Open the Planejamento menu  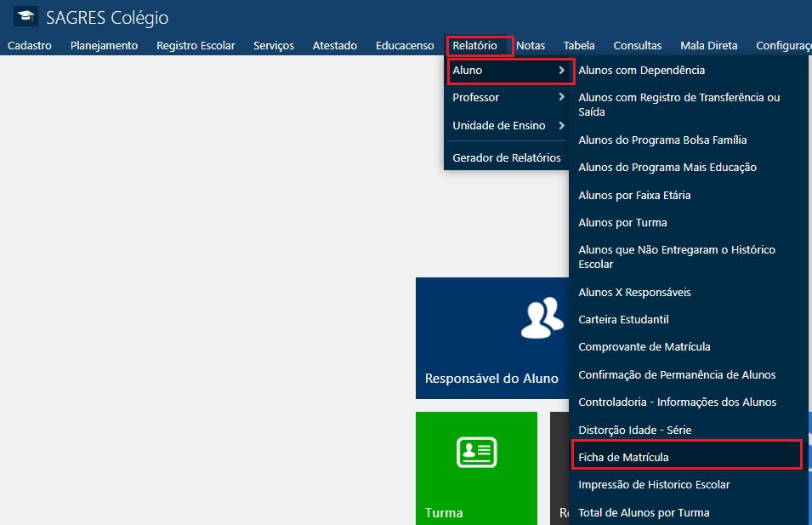pyautogui.click(x=104, y=46)
